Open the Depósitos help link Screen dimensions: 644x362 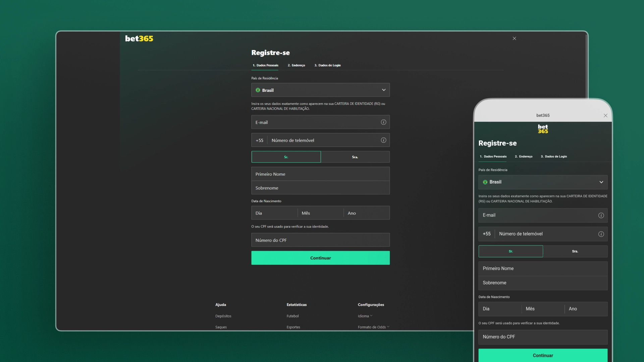[223, 316]
